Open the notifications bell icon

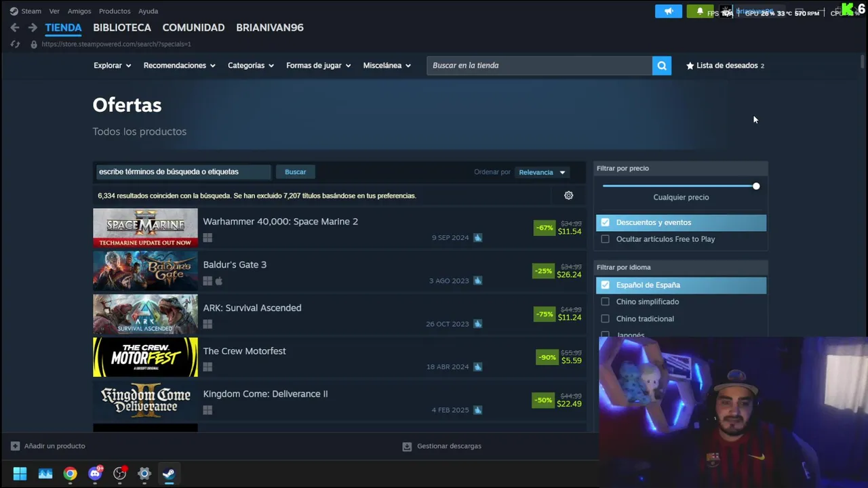[x=700, y=12]
